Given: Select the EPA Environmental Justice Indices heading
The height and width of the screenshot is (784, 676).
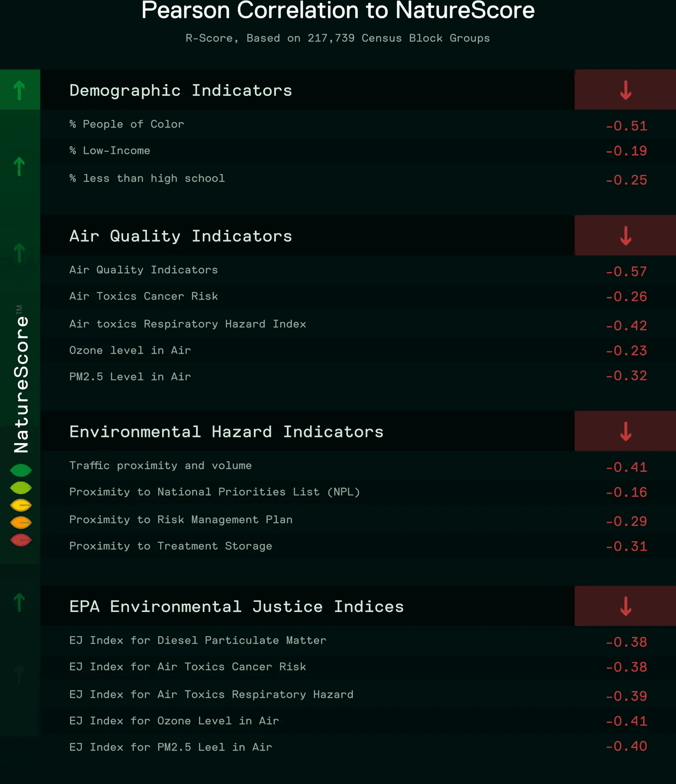Looking at the screenshot, I should click(x=236, y=607).
